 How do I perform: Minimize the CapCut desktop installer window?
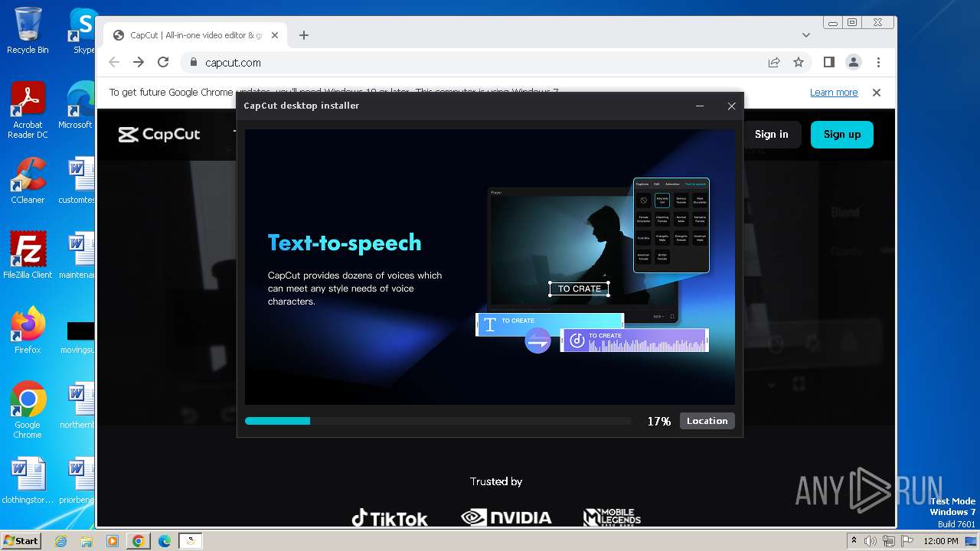pos(700,106)
